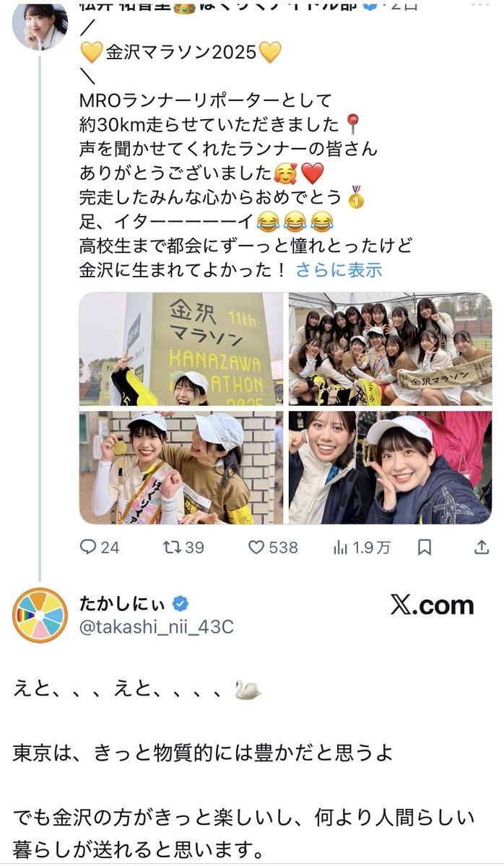This screenshot has width=504, height=866.
Task: Expand post text with さらに表示
Action: 339,270
